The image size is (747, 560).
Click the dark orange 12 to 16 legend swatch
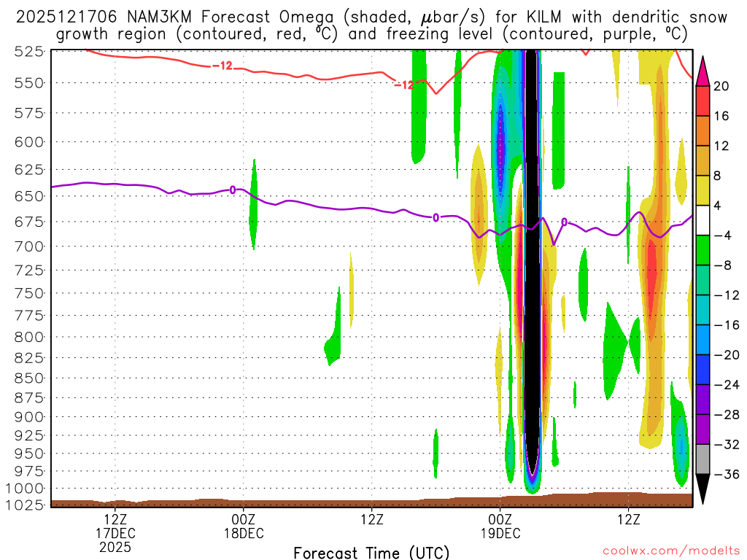click(x=703, y=131)
